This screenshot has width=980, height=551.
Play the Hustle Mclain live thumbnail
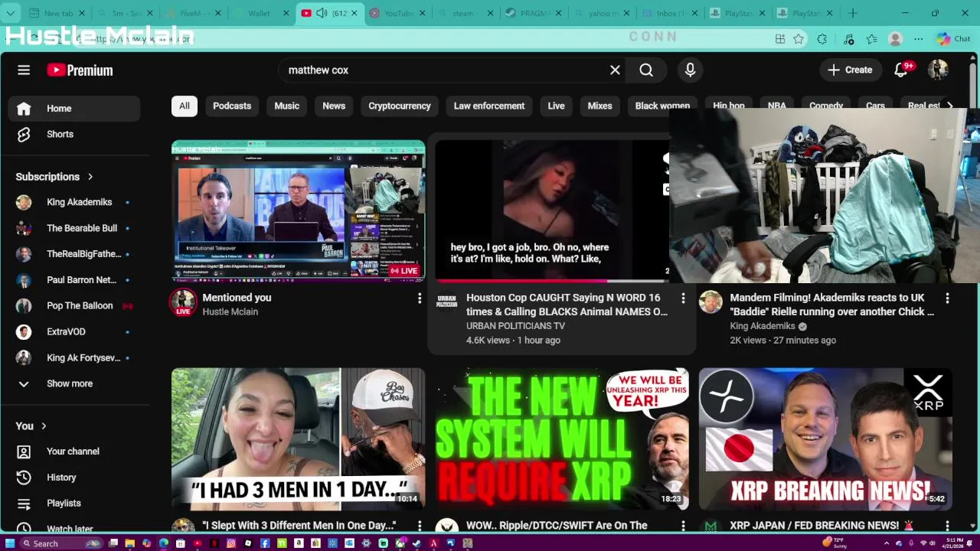(x=298, y=210)
